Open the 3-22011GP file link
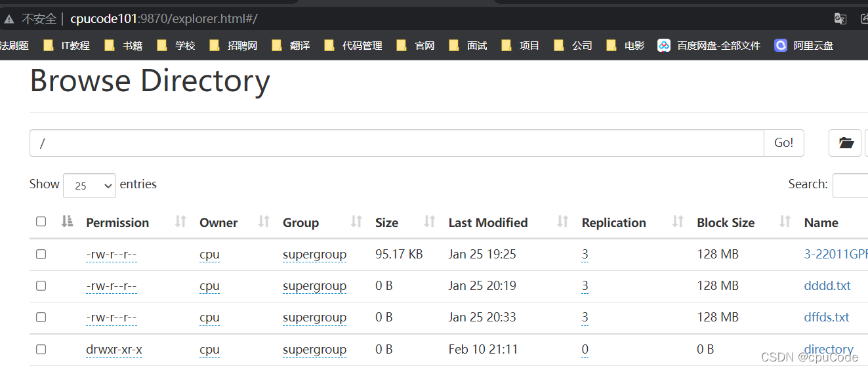Viewport: 868px width, 370px height. coord(836,254)
